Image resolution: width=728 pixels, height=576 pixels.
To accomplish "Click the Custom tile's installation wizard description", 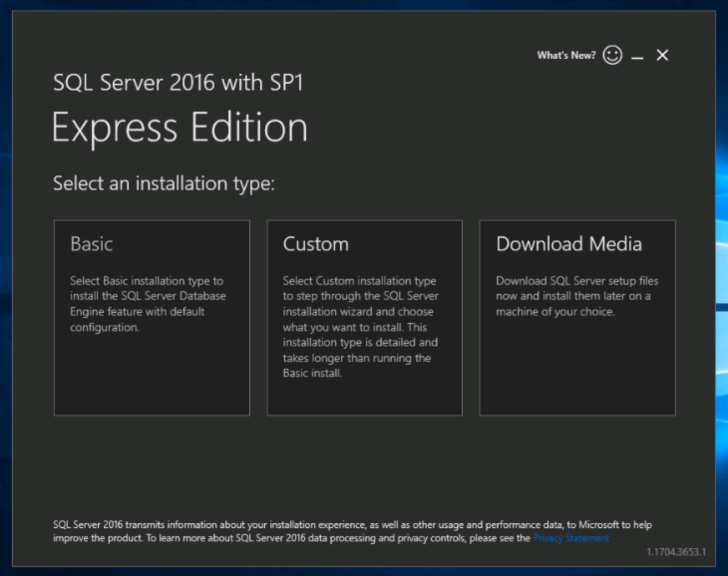I will (360, 326).
